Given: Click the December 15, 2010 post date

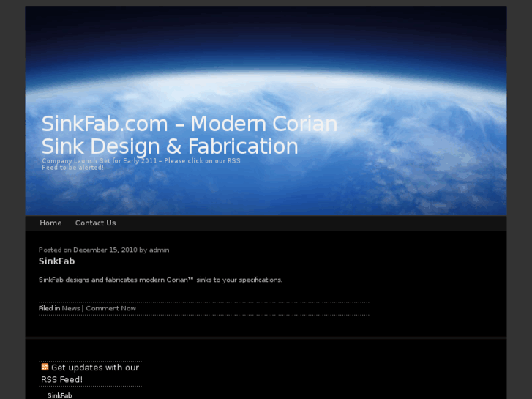Looking at the screenshot, I should [105, 250].
